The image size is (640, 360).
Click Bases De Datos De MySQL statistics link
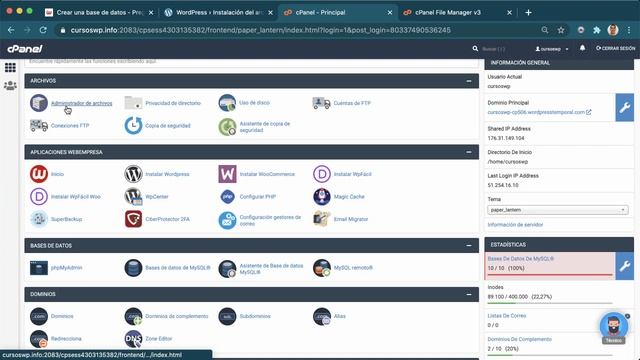coord(520,259)
